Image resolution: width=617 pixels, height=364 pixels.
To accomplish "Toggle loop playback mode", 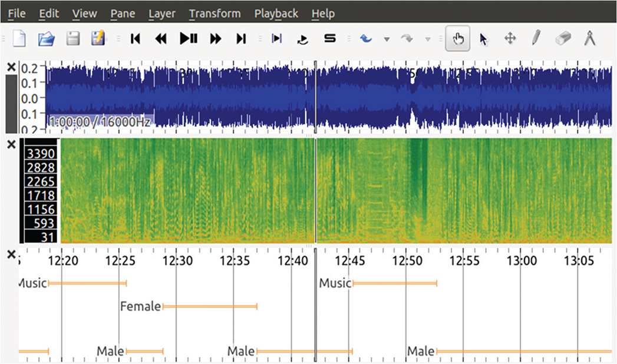I will click(x=302, y=39).
